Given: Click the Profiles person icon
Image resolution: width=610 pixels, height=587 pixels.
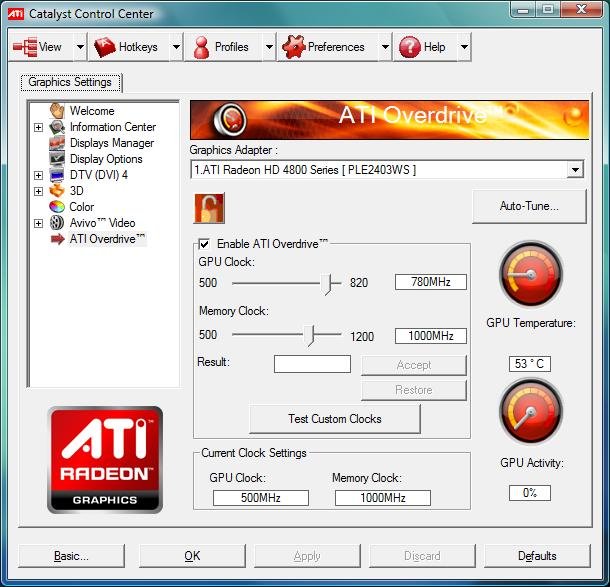Looking at the screenshot, I should 200,47.
